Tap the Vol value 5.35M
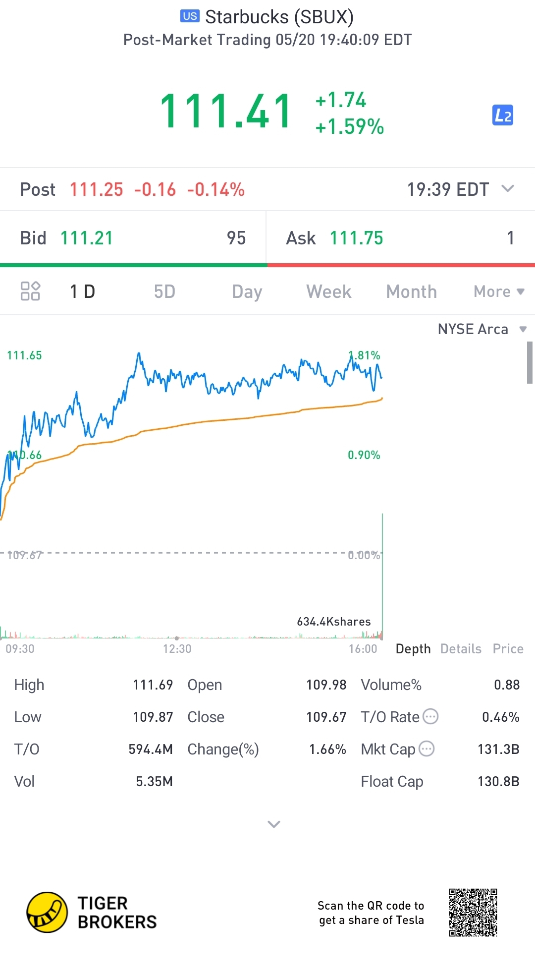The image size is (535, 980). pos(154,781)
